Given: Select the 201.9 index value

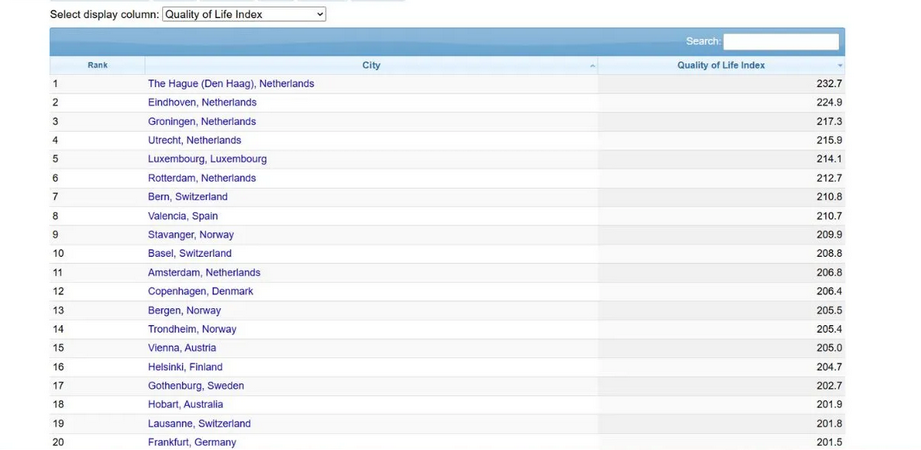Looking at the screenshot, I should coord(829,404).
